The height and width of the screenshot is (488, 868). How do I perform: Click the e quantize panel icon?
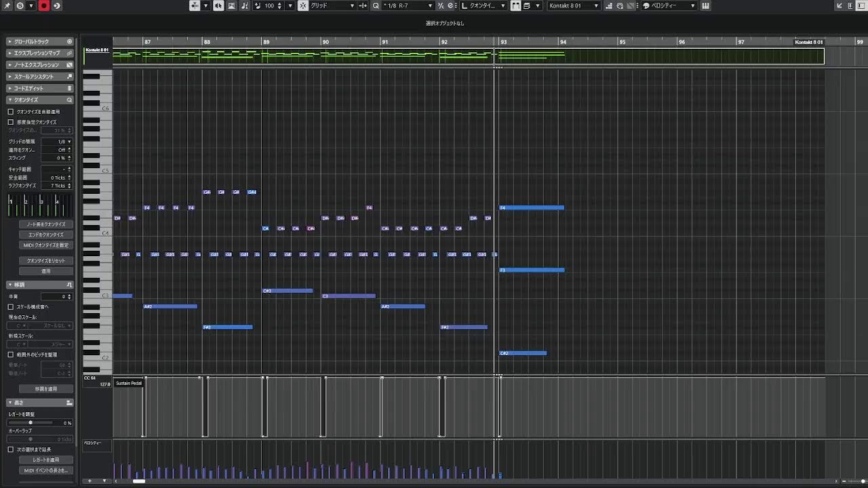(x=450, y=5)
